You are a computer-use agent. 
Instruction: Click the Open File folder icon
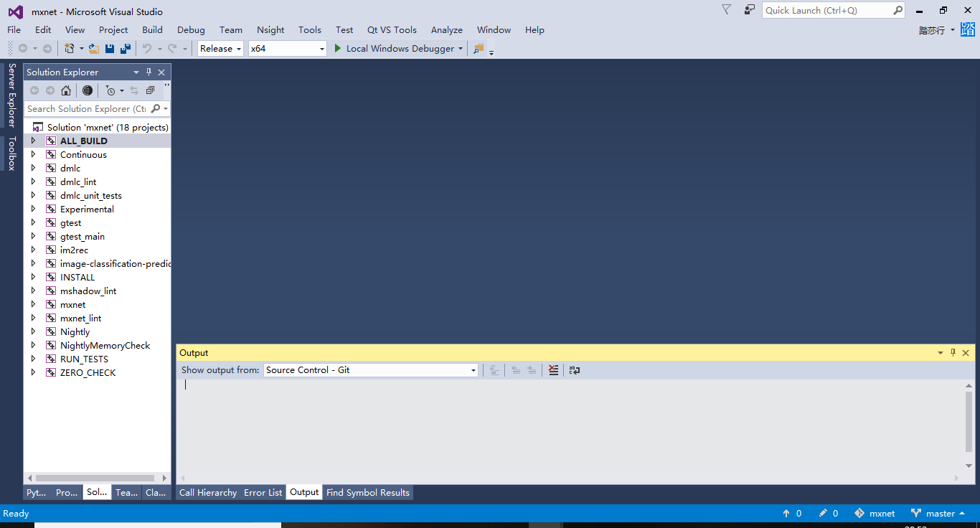tap(94, 49)
